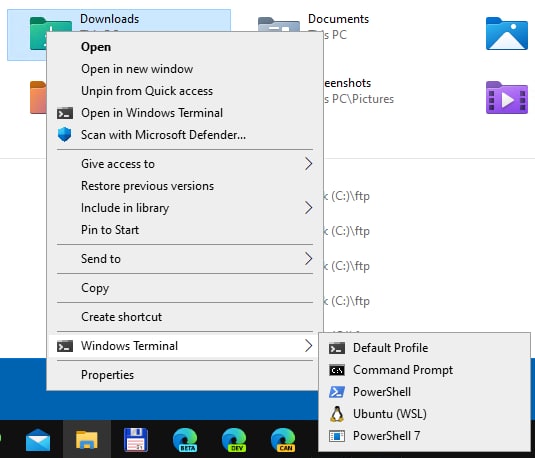The image size is (535, 458).
Task: Click the Ubuntu penguin icon in submenu
Action: point(337,414)
